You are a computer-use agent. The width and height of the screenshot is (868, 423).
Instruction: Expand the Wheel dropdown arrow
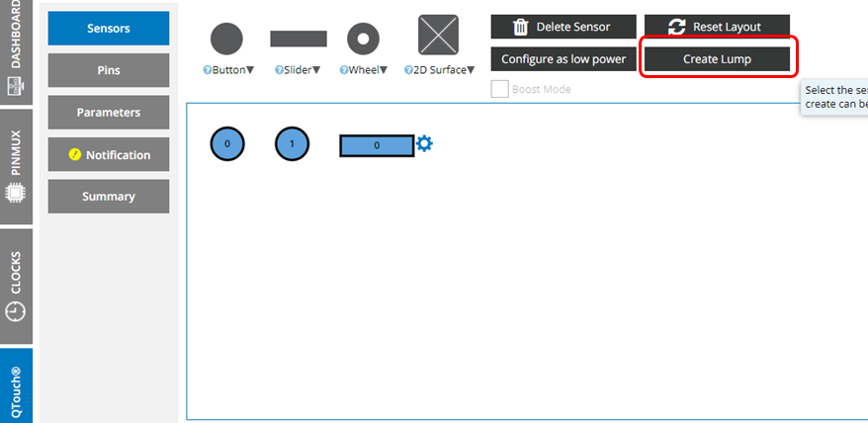coord(383,70)
